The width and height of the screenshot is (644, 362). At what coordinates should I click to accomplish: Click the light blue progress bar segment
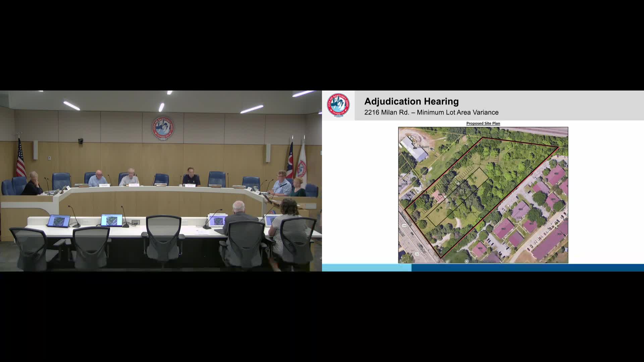pyautogui.click(x=366, y=268)
